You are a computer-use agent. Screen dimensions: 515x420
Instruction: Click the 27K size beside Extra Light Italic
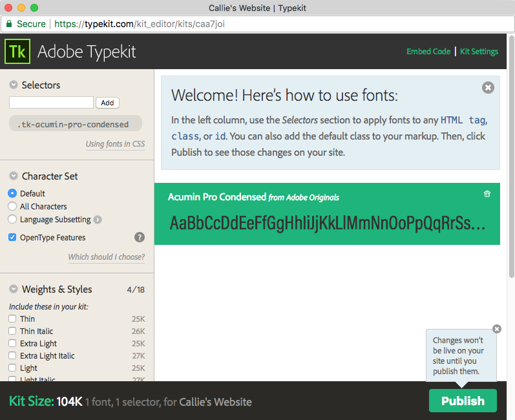point(138,355)
